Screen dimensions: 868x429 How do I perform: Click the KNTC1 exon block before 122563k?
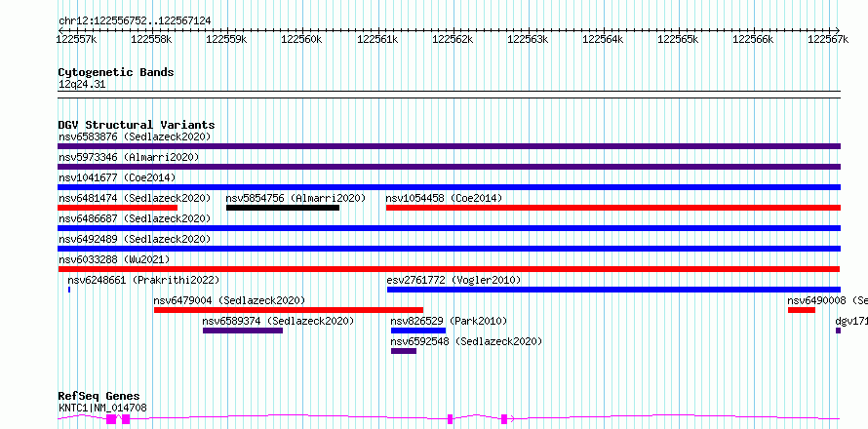coord(504,419)
